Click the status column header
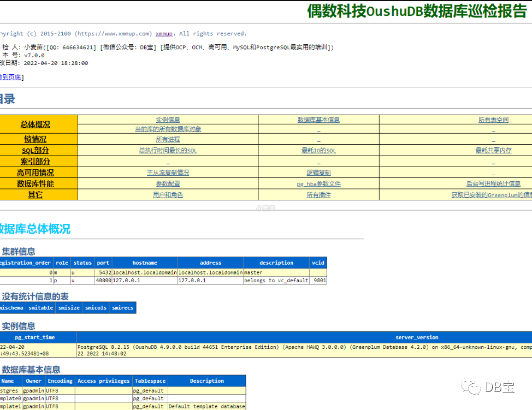Image resolution: width=532 pixels, height=410 pixels. [x=82, y=263]
